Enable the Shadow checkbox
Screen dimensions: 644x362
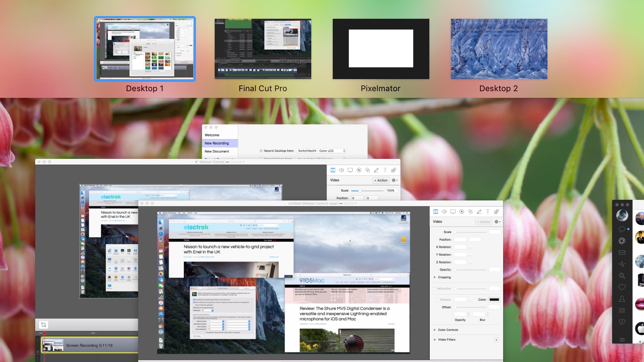pos(437,300)
